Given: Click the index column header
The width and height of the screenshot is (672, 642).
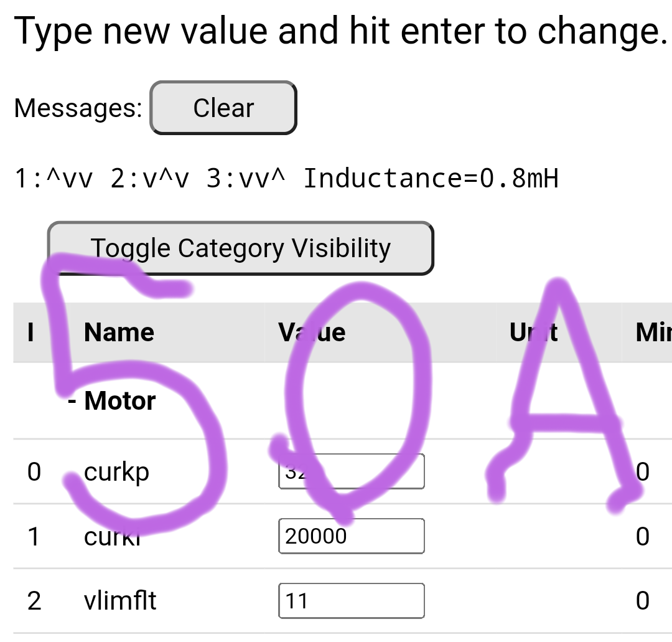Looking at the screenshot, I should tap(30, 333).
